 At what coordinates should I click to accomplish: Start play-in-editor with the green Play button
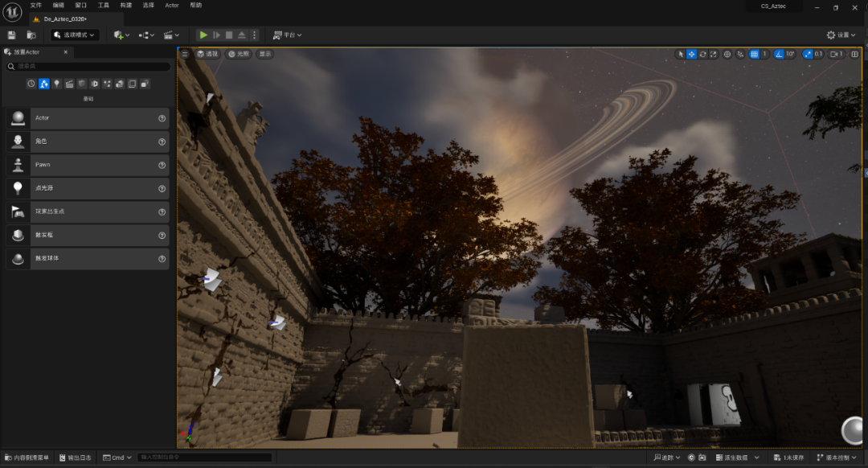pos(203,35)
